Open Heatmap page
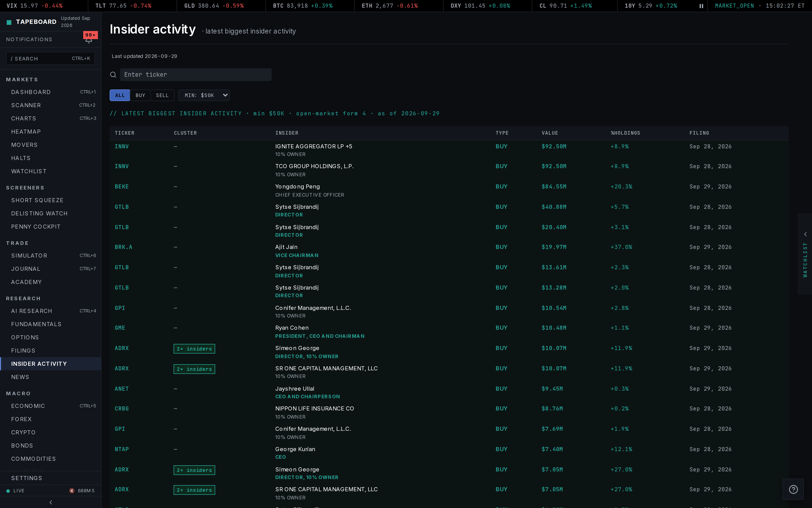The image size is (812, 508). point(51,132)
